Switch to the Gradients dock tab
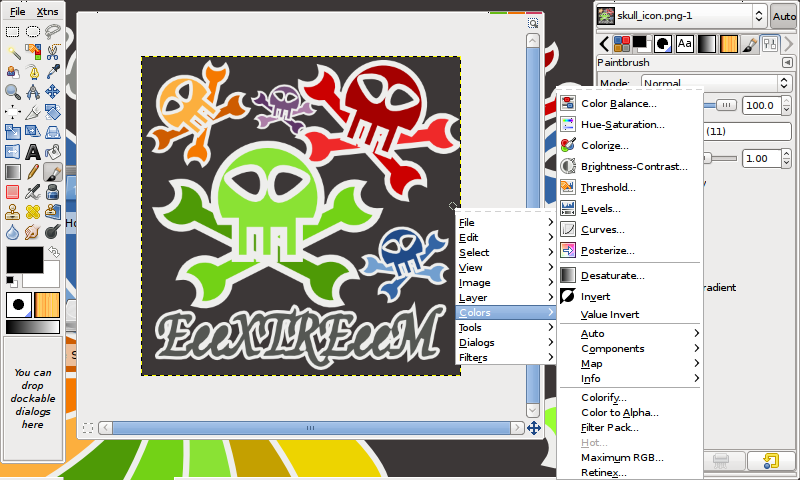This screenshot has height=480, width=800. click(707, 44)
